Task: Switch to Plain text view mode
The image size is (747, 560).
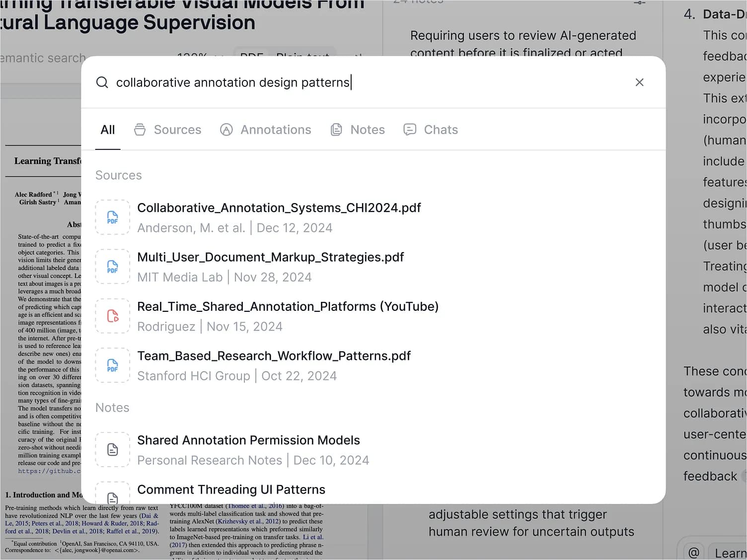Action: point(302,56)
